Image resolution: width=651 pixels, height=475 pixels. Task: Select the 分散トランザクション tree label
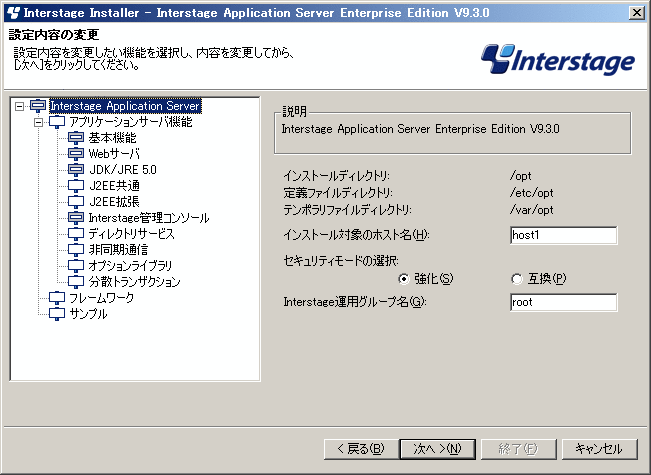pos(135,282)
